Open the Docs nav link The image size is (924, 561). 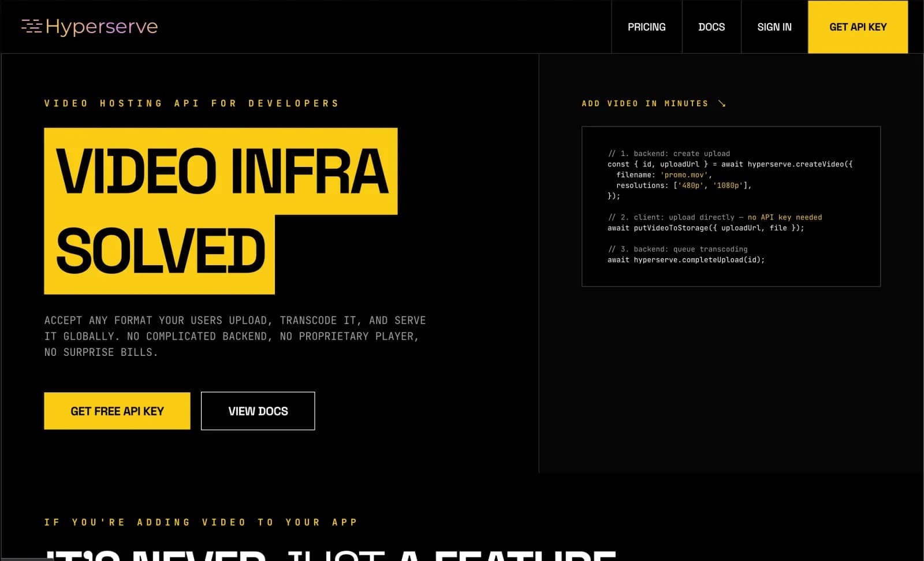point(711,27)
